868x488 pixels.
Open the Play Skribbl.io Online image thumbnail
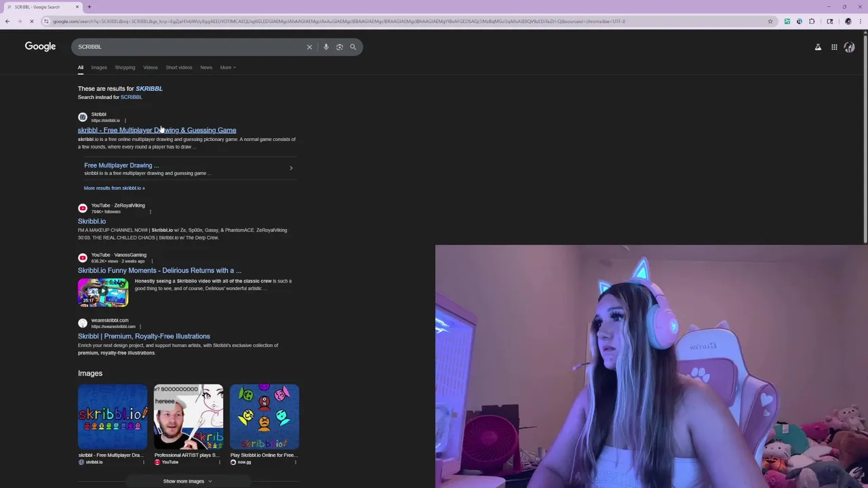tap(264, 417)
